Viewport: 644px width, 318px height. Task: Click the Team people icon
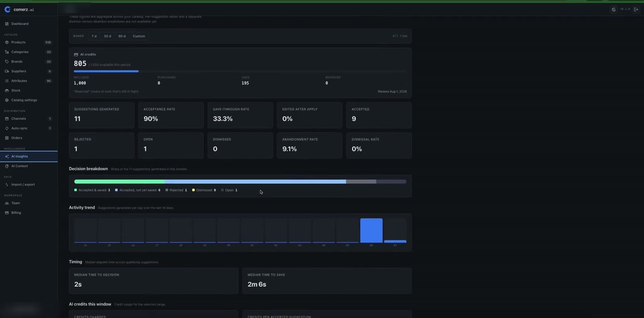click(7, 203)
